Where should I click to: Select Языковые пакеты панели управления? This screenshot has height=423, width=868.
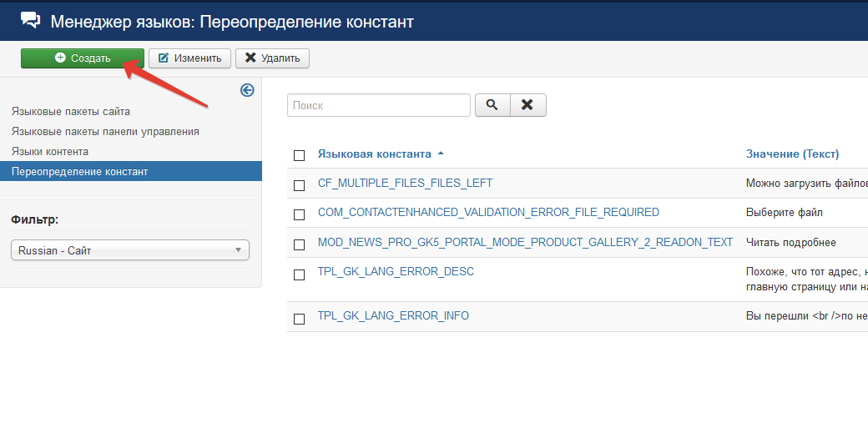105,131
